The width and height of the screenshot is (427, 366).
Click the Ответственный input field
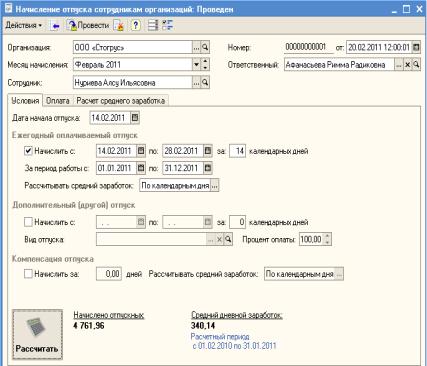(339, 64)
